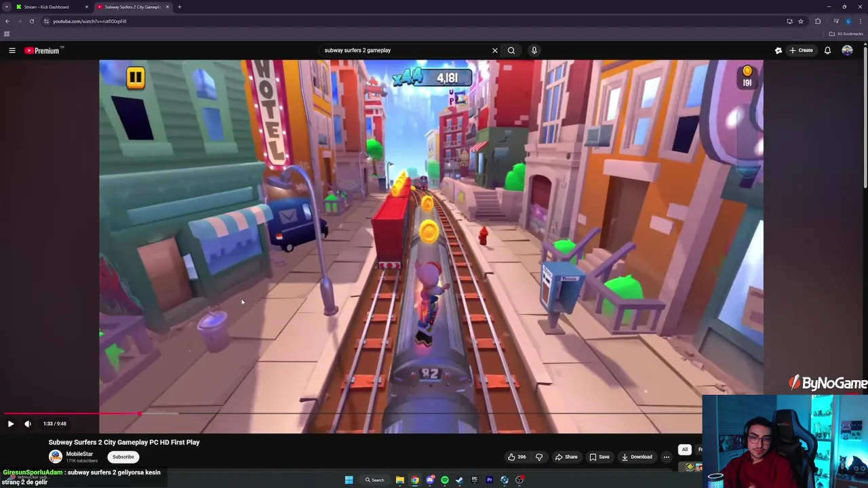Open Premiere Pro from the taskbar

pyautogui.click(x=490, y=480)
